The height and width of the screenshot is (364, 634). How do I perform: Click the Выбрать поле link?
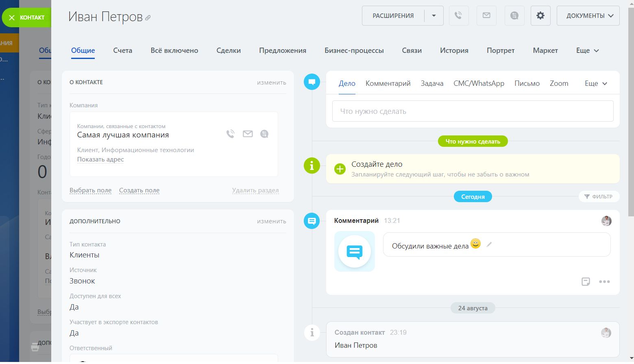coord(90,190)
